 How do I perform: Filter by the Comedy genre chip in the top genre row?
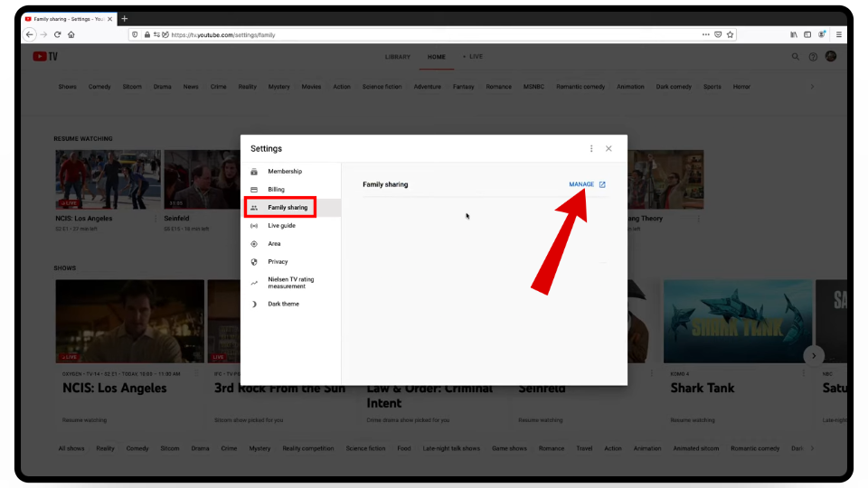99,87
